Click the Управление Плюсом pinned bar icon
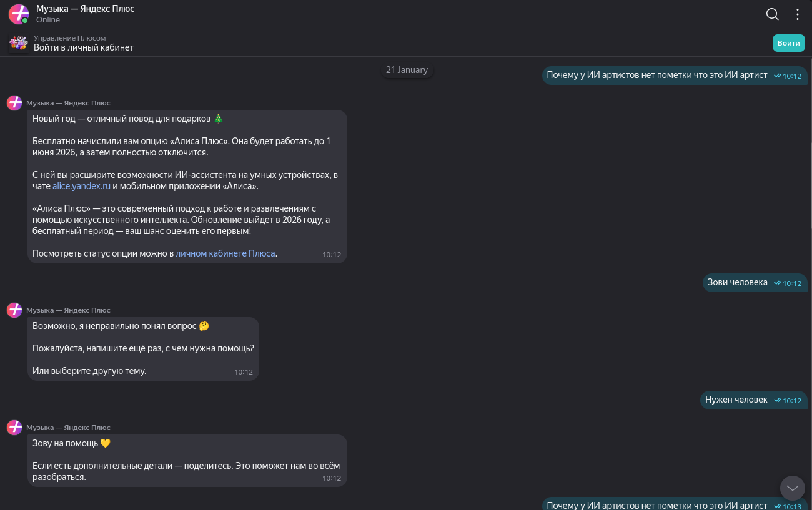The image size is (812, 510). pos(18,42)
